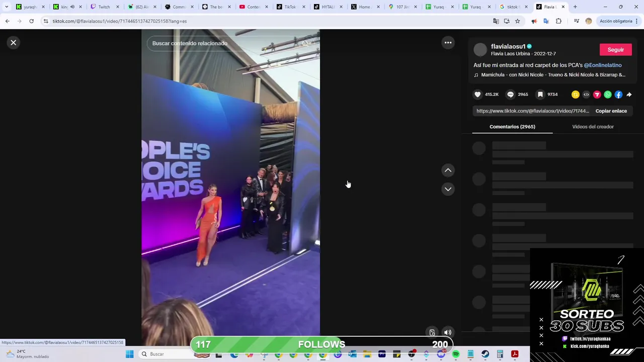Image resolution: width=644 pixels, height=362 pixels.
Task: Click the mini-player icon beside volume
Action: [432, 332]
